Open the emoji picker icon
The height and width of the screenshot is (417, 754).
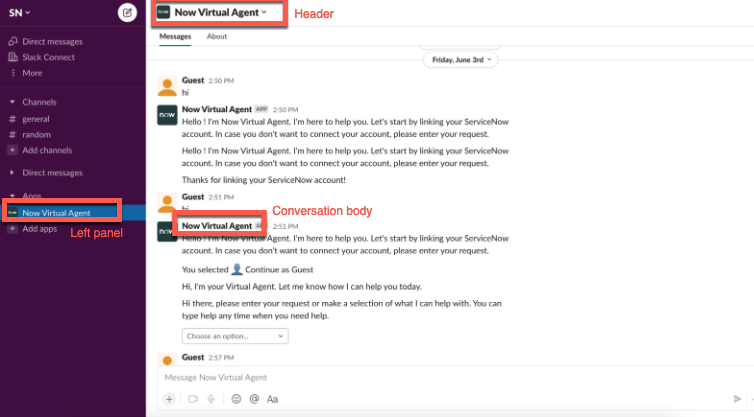[x=236, y=399]
